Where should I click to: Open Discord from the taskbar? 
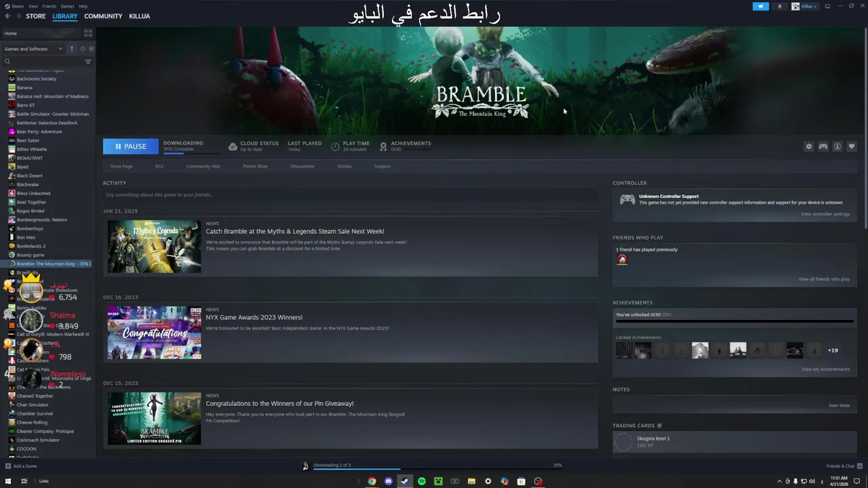tap(389, 481)
